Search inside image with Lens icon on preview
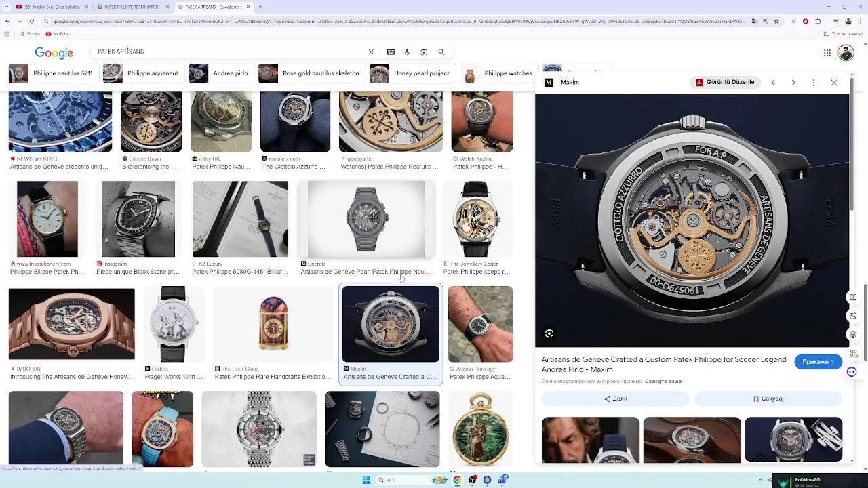868x488 pixels. [549, 333]
